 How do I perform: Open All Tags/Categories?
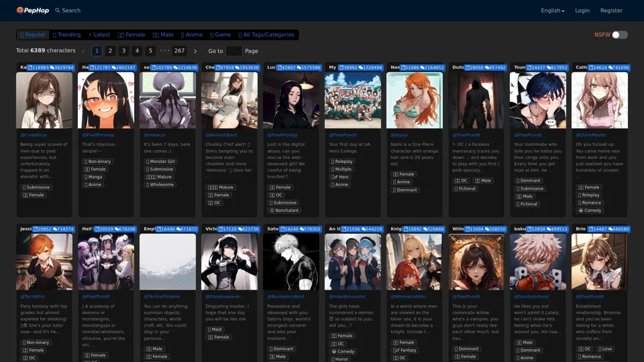(266, 35)
